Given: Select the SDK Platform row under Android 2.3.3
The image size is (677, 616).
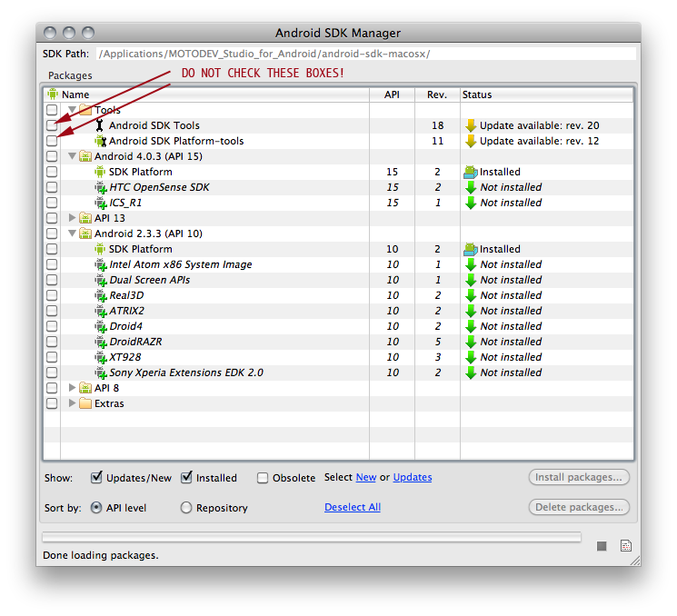Looking at the screenshot, I should [338, 249].
